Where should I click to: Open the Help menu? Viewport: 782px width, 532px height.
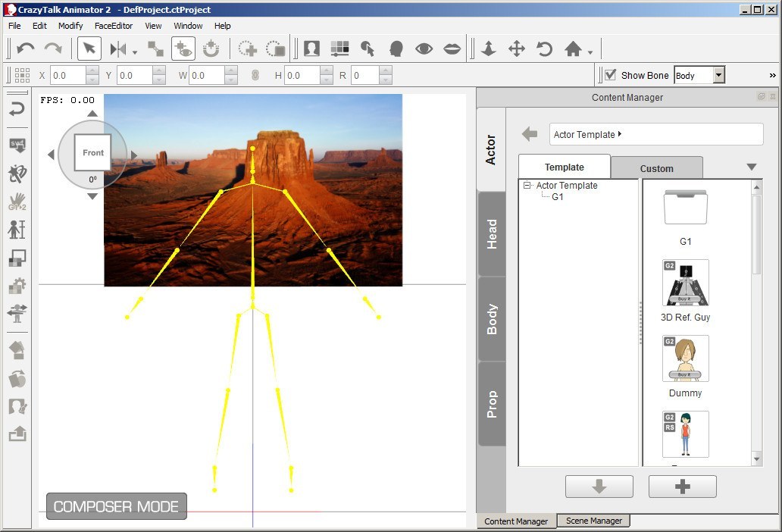click(x=223, y=26)
